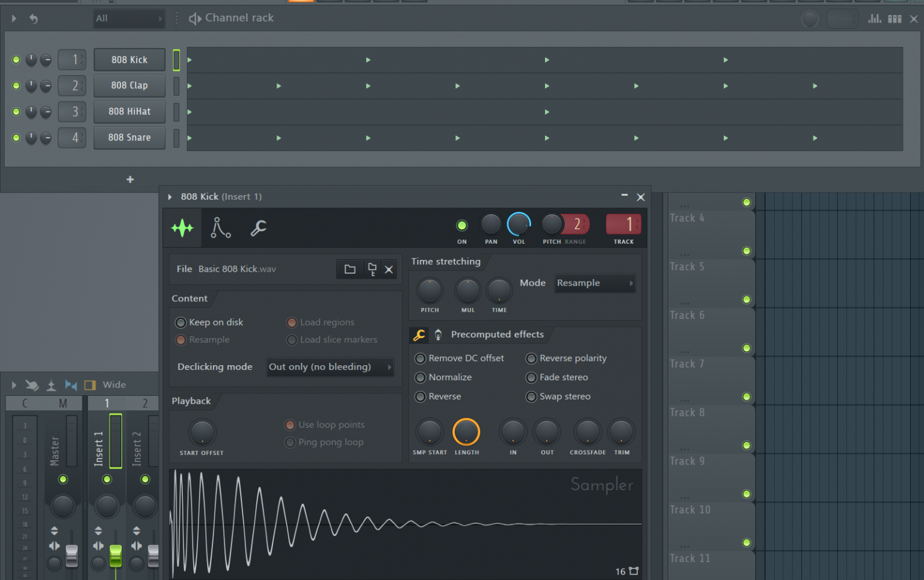Open the time stretching Mode dropdown showing Resample
Image resolution: width=924 pixels, height=580 pixels.
coord(594,283)
